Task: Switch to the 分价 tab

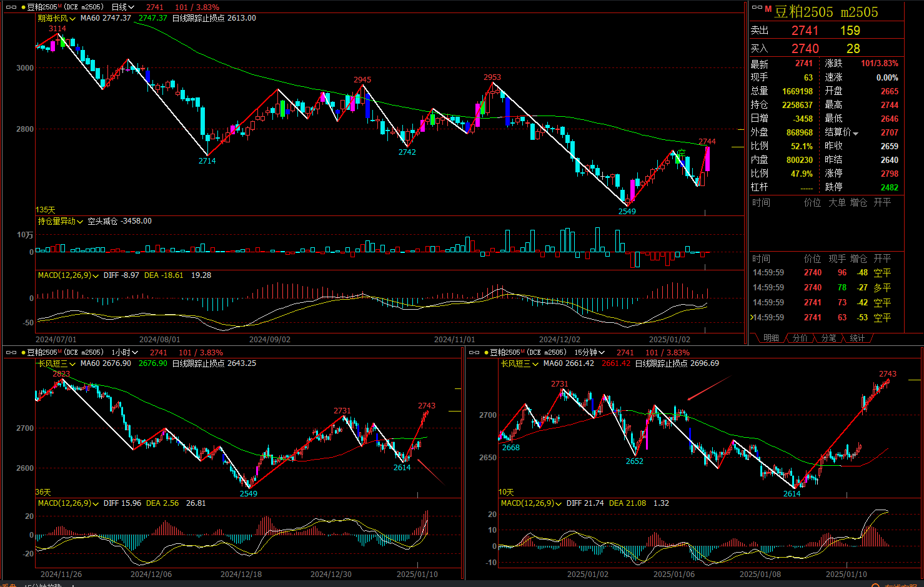Action: [x=800, y=338]
